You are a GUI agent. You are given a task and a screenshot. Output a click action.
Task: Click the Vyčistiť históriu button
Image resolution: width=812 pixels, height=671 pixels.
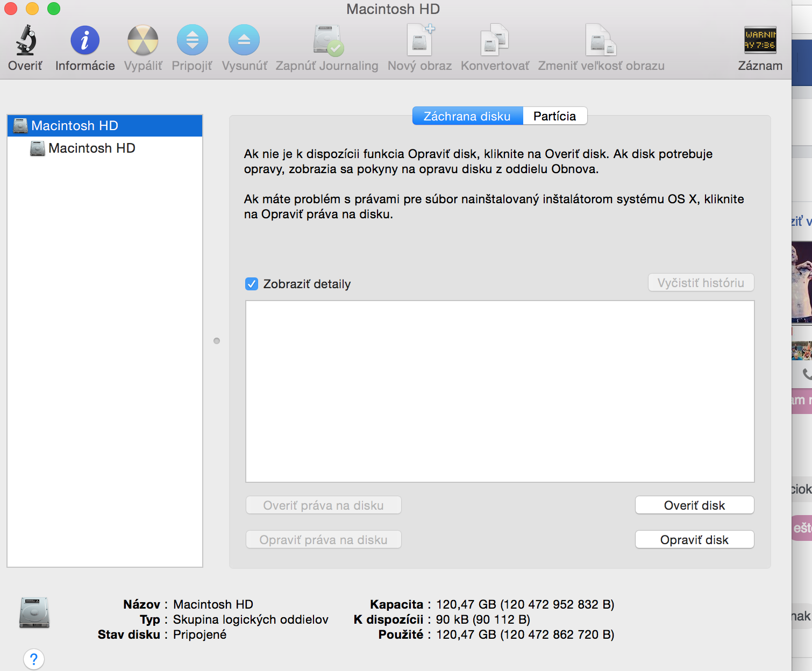tap(701, 283)
